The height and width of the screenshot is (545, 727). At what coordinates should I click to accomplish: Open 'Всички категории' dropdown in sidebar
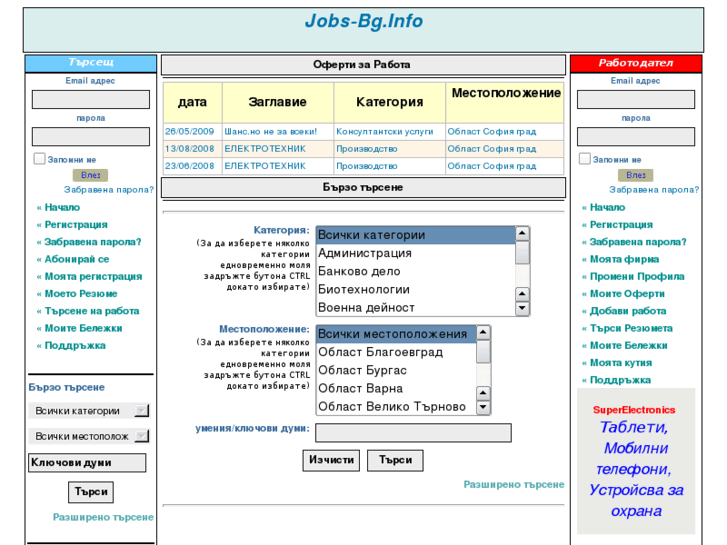88,410
